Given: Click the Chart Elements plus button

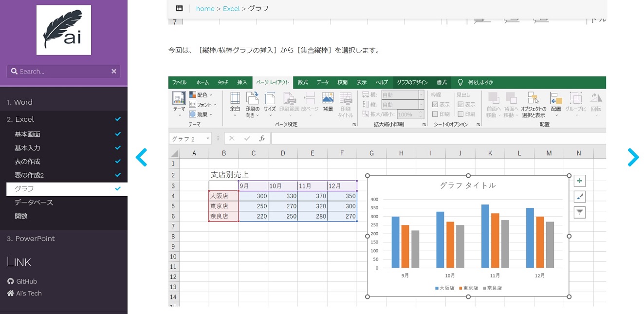Looking at the screenshot, I should (x=579, y=181).
